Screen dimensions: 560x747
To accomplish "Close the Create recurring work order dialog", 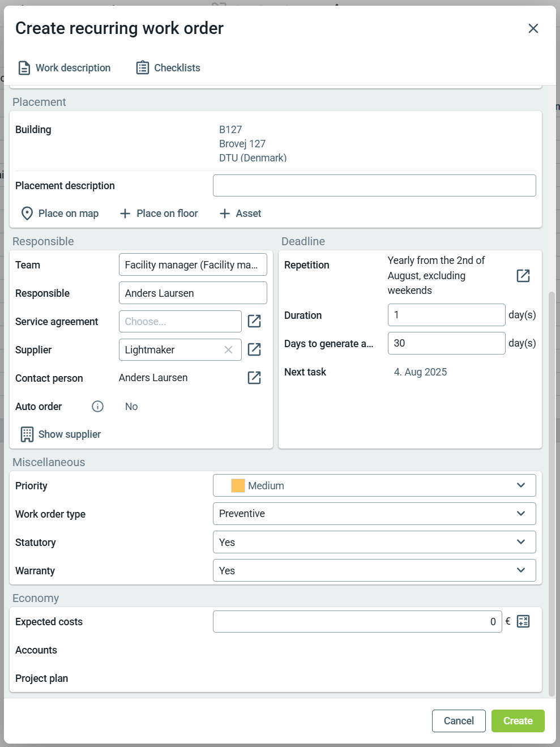I will coord(533,28).
